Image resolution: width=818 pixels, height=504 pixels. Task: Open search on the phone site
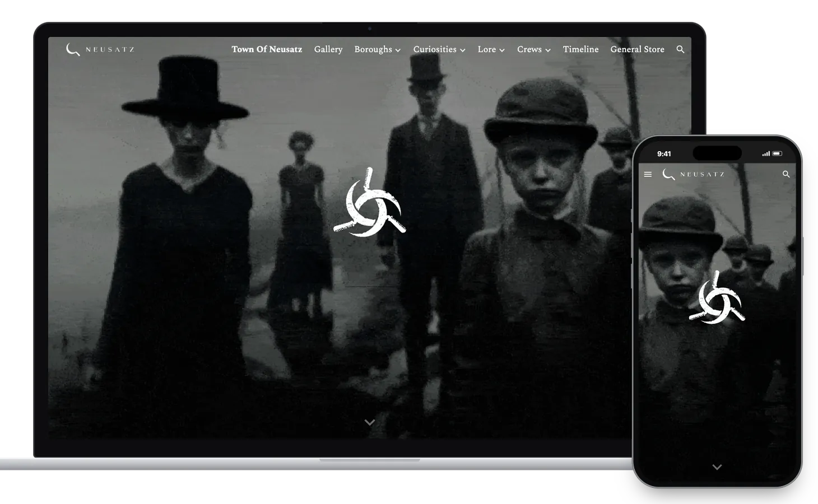(x=786, y=174)
